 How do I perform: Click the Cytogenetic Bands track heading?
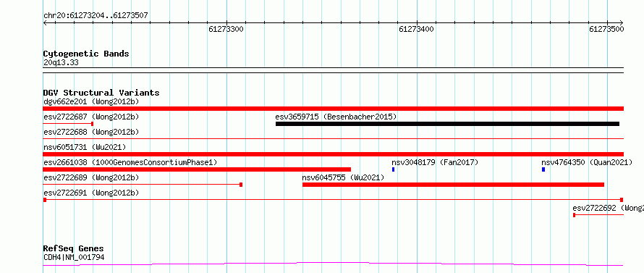pos(86,54)
